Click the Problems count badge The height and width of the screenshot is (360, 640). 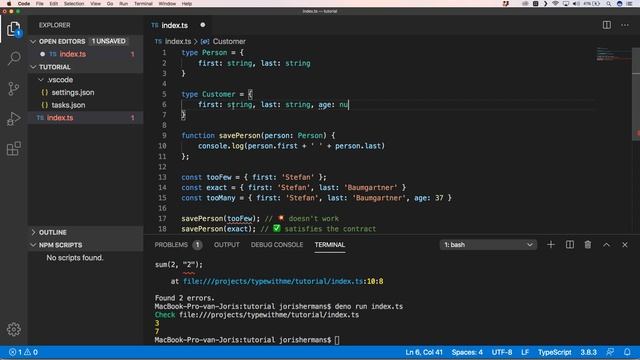point(197,244)
